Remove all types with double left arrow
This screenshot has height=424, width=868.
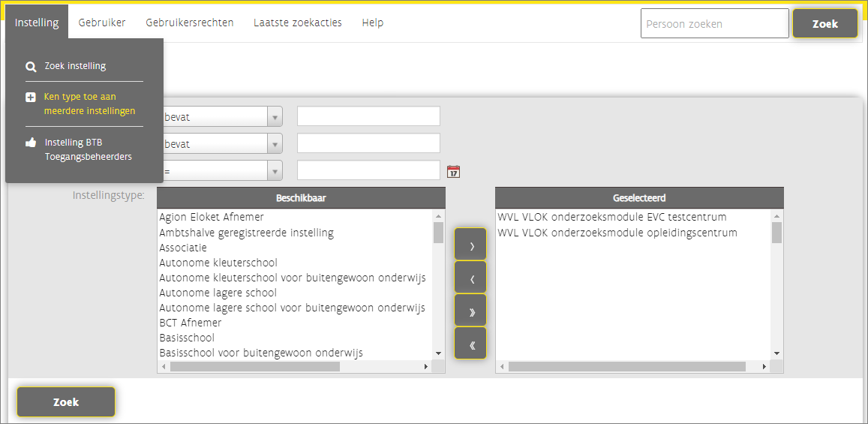click(x=470, y=344)
